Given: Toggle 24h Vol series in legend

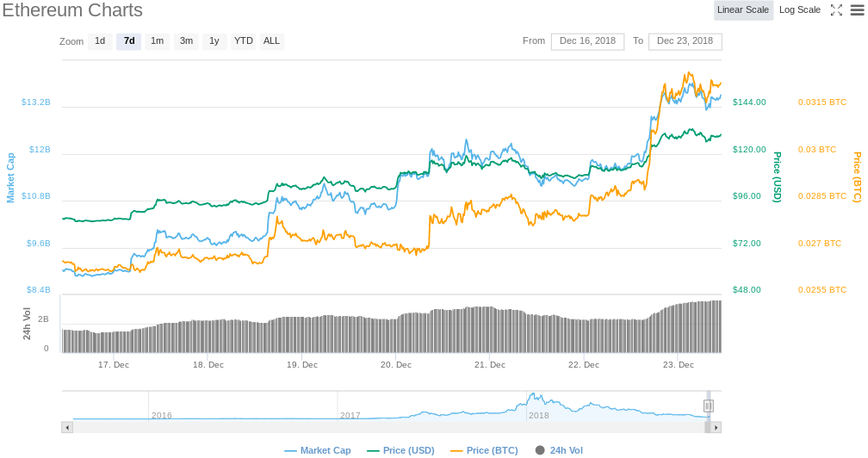Looking at the screenshot, I should [559, 450].
